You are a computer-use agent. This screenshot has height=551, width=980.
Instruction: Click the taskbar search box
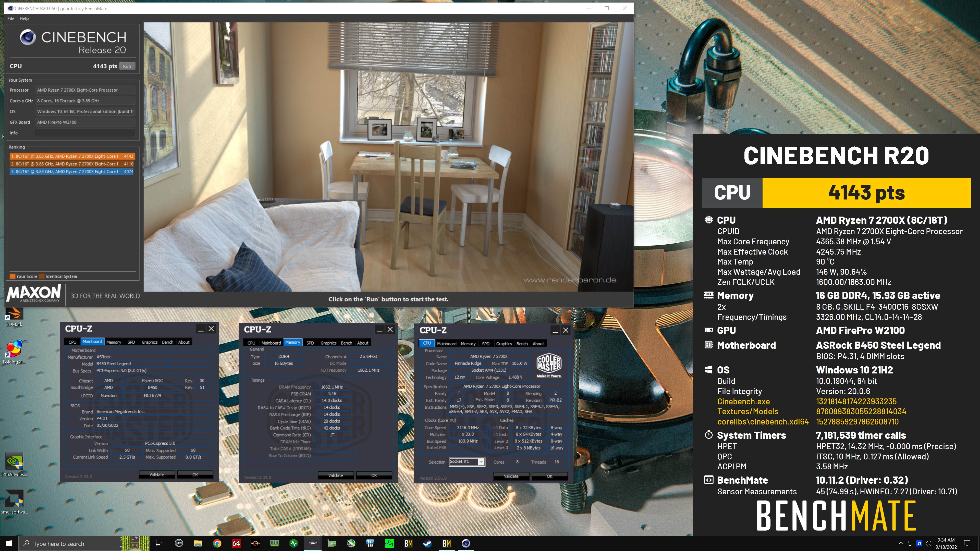coord(84,543)
